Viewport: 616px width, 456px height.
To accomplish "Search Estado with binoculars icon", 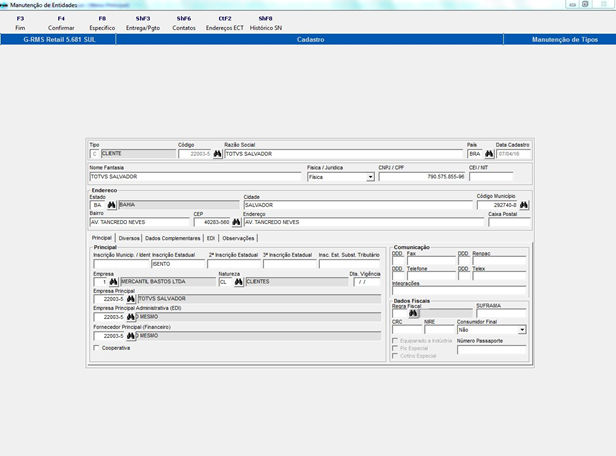I will click(112, 205).
